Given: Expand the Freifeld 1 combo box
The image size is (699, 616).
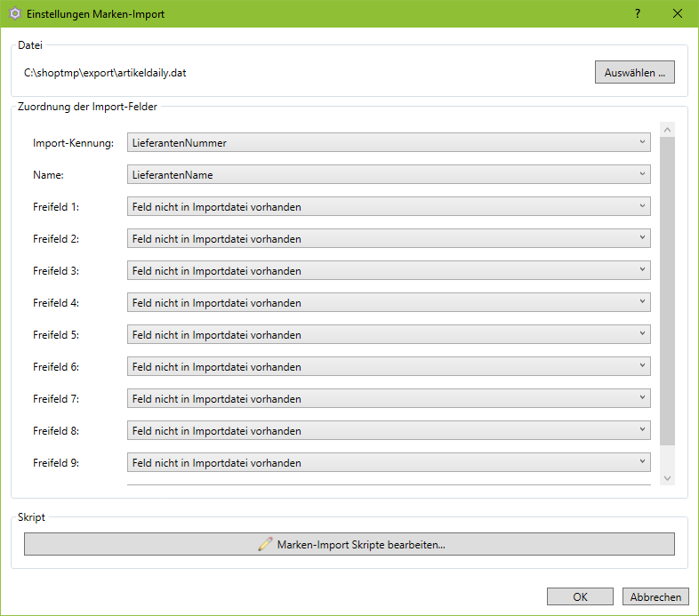Looking at the screenshot, I should (389, 206).
